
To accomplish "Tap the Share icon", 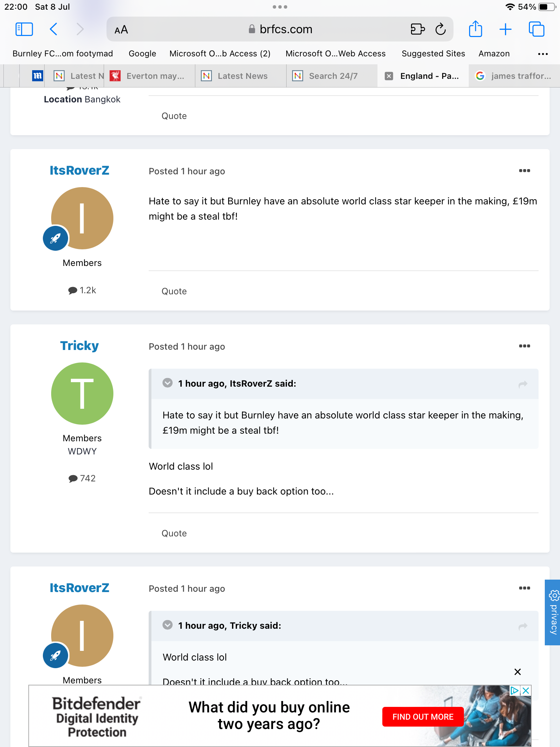I will click(475, 29).
